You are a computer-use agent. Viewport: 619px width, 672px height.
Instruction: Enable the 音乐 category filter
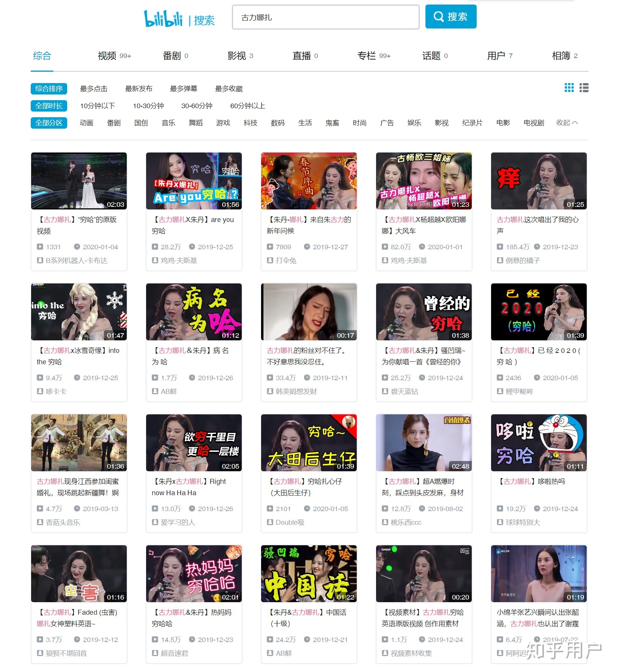click(168, 123)
